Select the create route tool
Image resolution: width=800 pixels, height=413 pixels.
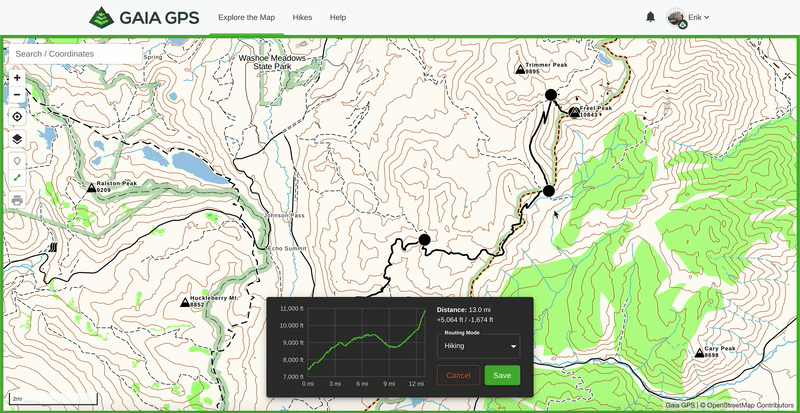coord(17,178)
